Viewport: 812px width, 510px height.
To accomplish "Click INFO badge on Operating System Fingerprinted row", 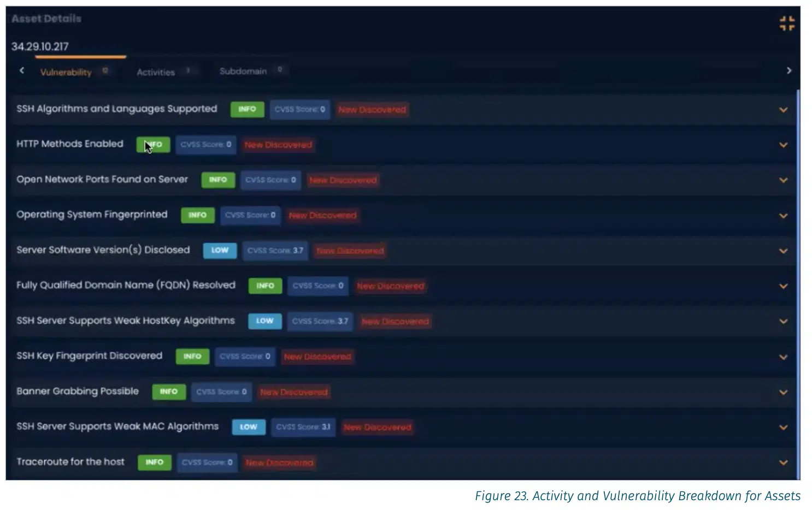I will [197, 215].
